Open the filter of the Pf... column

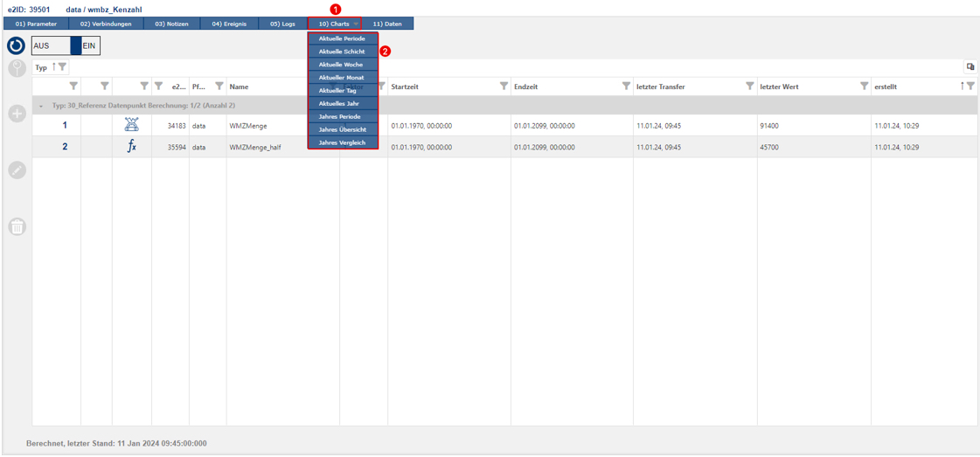(x=219, y=87)
